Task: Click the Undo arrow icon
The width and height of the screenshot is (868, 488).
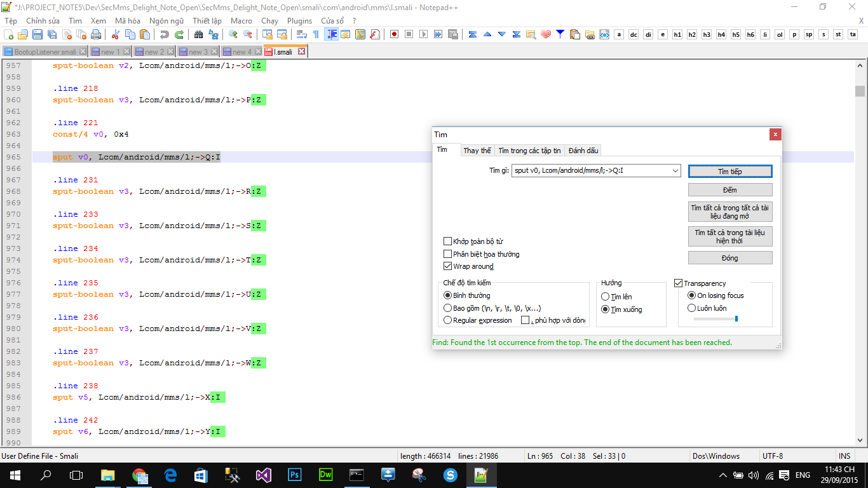Action: click(x=165, y=34)
